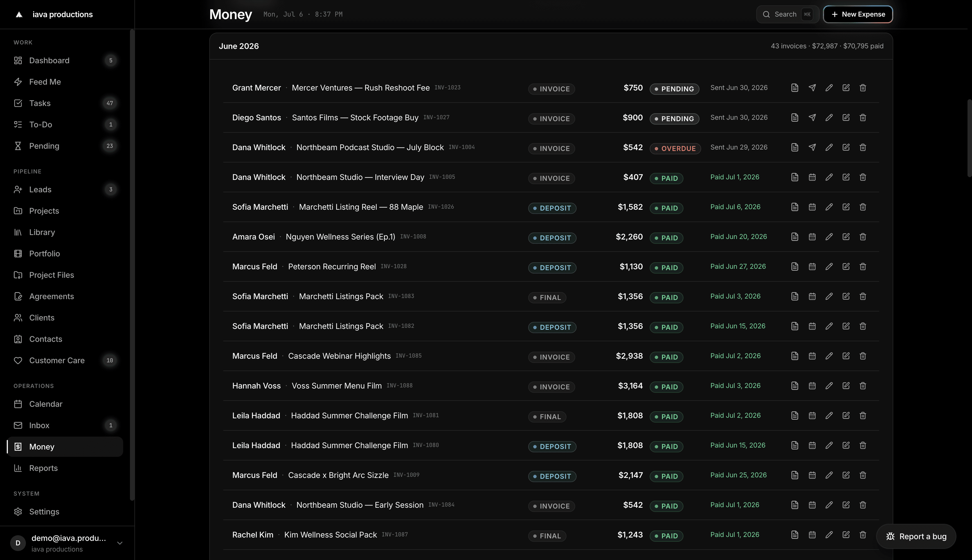Expand the demo@iava account menu chevron

pyautogui.click(x=120, y=543)
